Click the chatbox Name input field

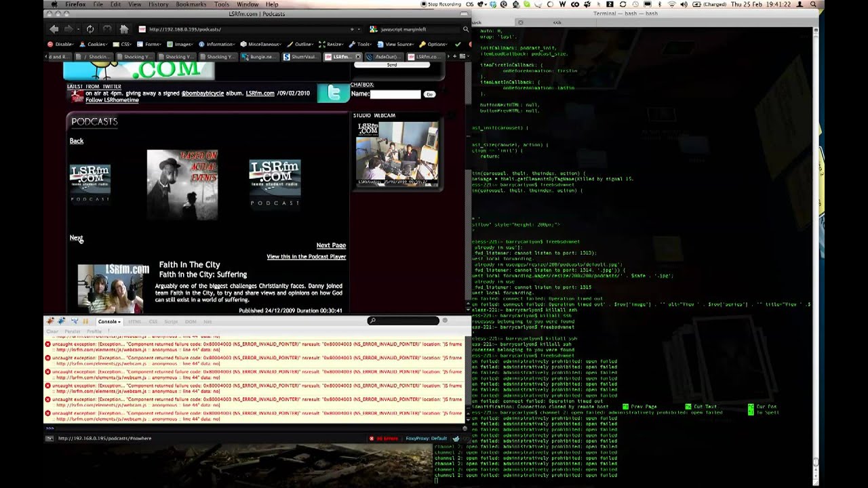(395, 94)
